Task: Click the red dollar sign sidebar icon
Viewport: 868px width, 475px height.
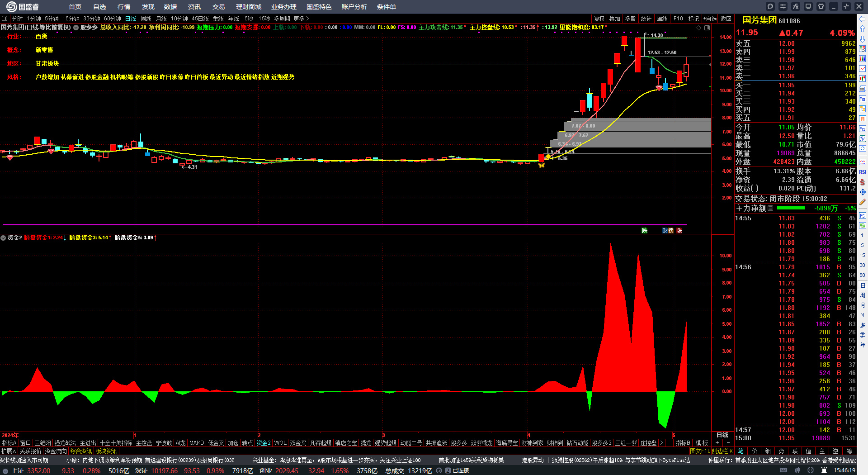Action: (x=863, y=182)
